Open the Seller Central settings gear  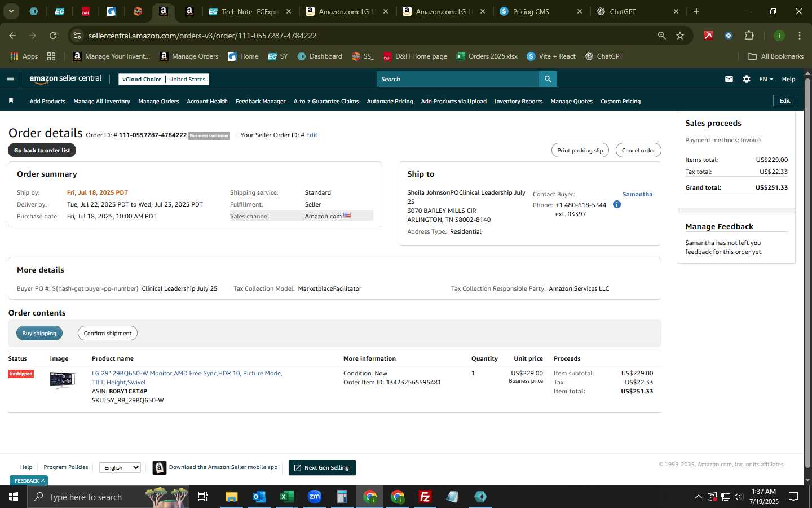(747, 79)
